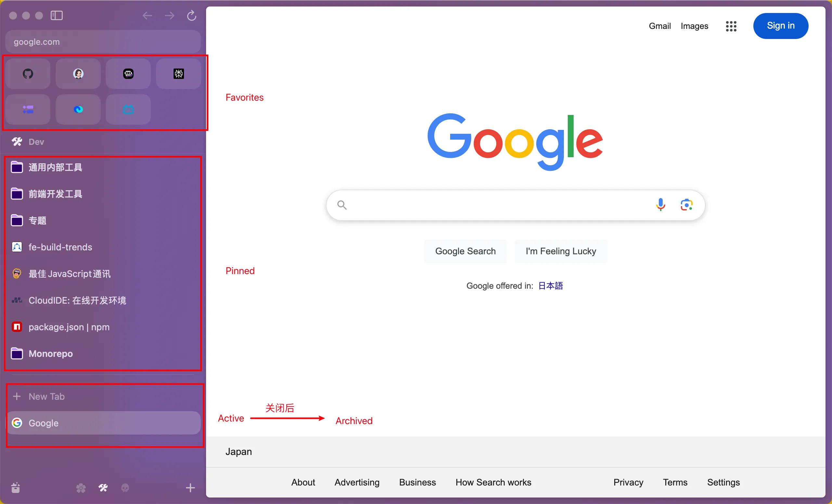Open the archive box icon in the sidebar
Image resolution: width=832 pixels, height=504 pixels.
point(16,487)
